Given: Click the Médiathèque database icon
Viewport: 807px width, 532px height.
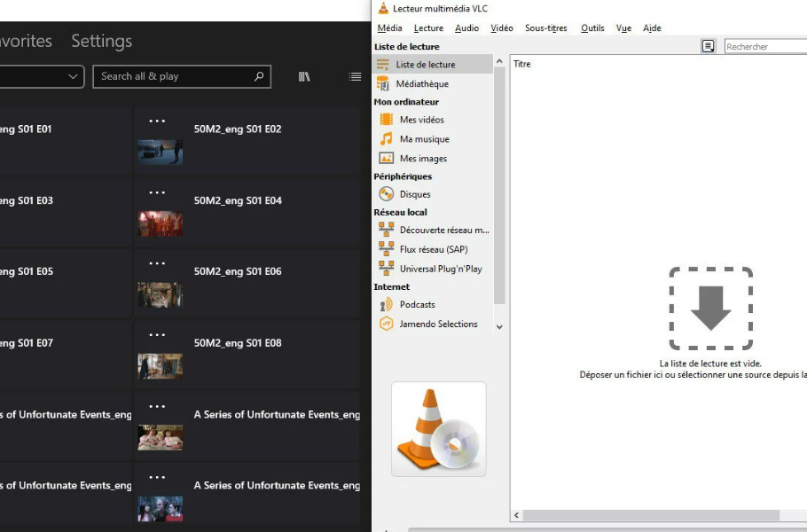Looking at the screenshot, I should [383, 83].
